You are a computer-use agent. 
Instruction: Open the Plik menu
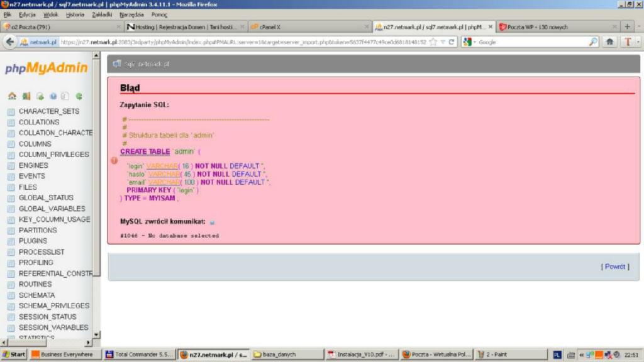[8, 15]
